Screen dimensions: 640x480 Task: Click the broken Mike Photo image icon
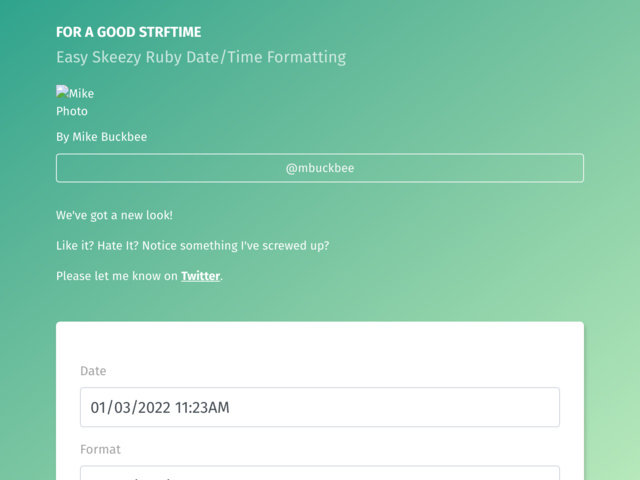tap(62, 91)
